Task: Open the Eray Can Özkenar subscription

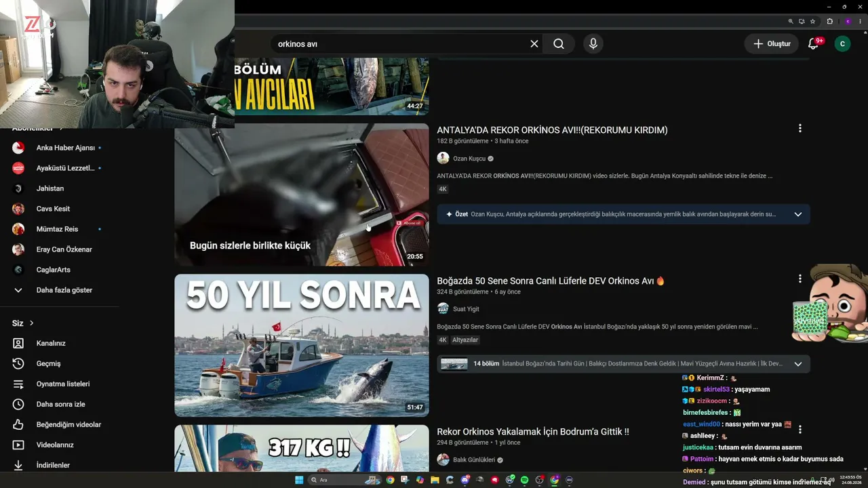Action: click(x=60, y=249)
